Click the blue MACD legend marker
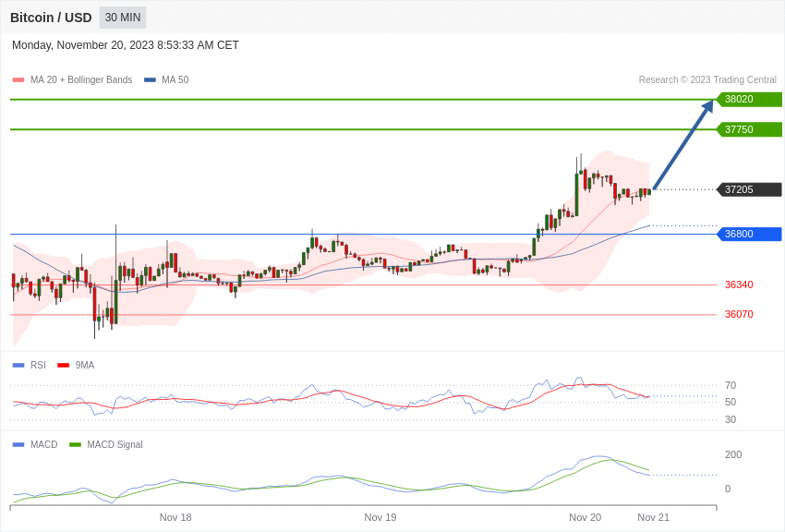Viewport: 785px width, 532px height. (x=18, y=444)
